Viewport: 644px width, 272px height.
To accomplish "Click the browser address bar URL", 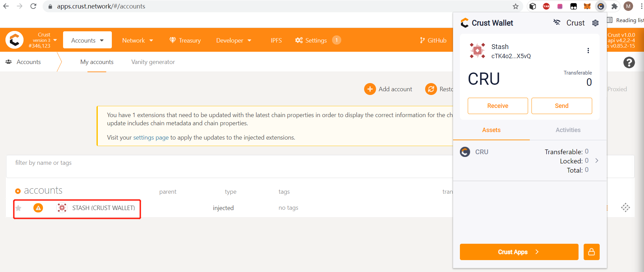I will 101,6.
